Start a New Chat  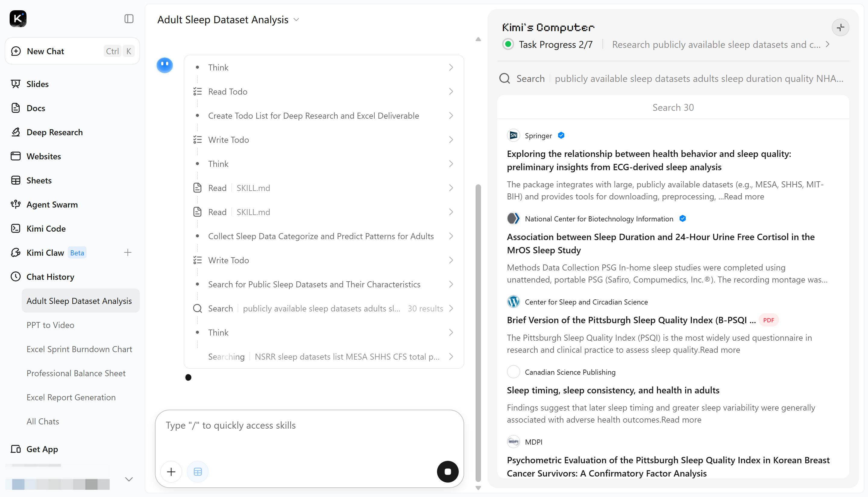72,51
